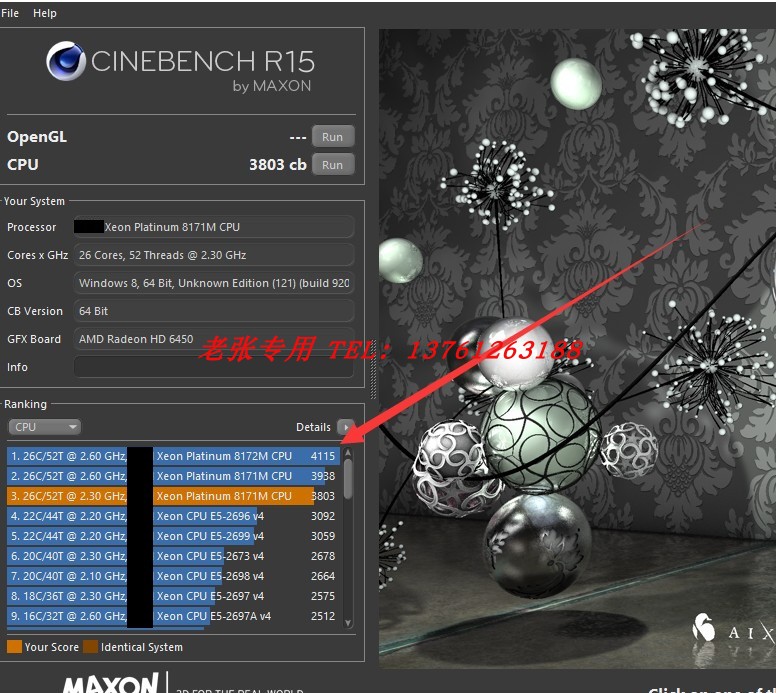Image resolution: width=776 pixels, height=693 pixels.
Task: Click the empty Info text field
Action: coord(214,367)
